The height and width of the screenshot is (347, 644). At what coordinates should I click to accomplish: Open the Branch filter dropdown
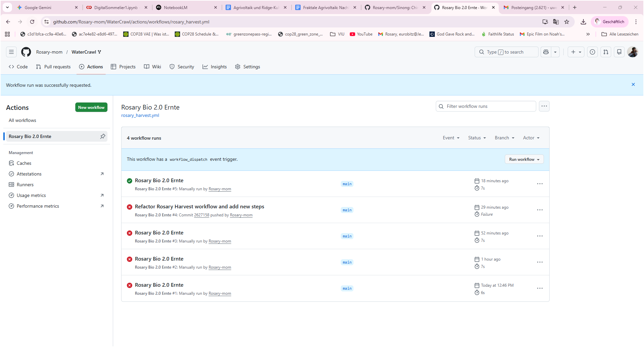pos(504,138)
